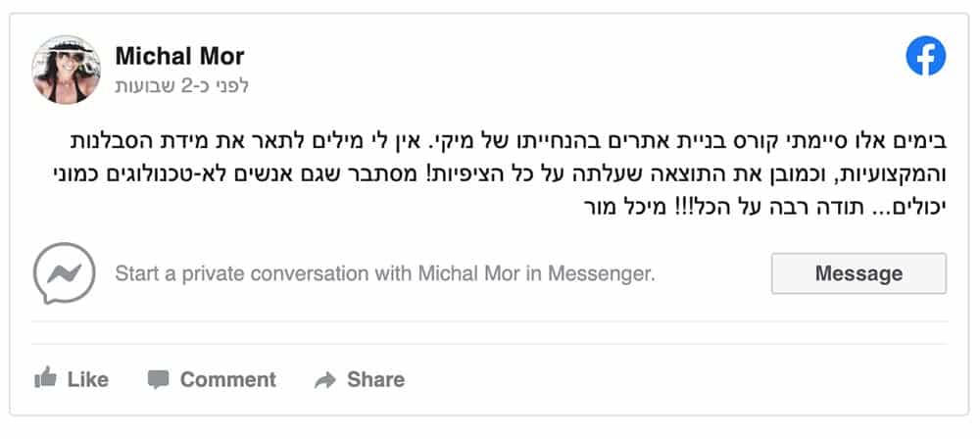Open the Michal Mor name link
This screenshot has width=980, height=439.
[x=179, y=56]
